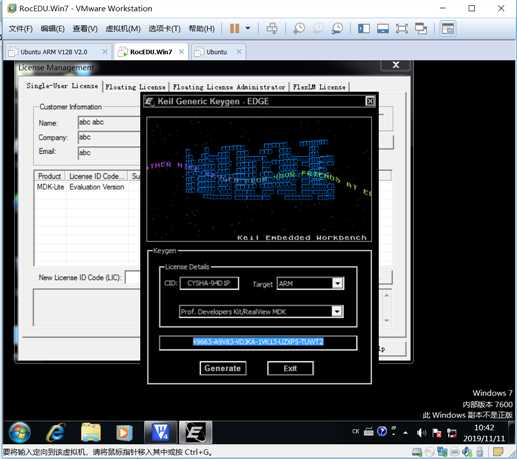Select the MDK-Lite Evaluation Version row

[x=88, y=187]
